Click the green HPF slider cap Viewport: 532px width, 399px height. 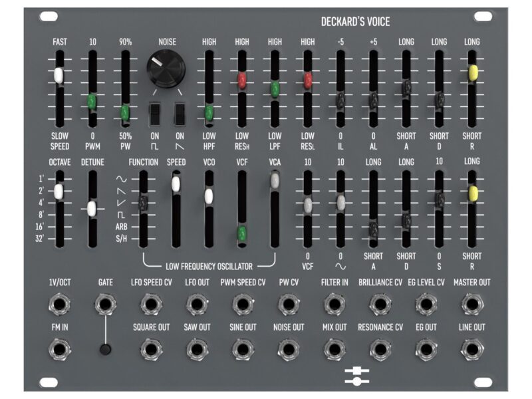click(x=209, y=113)
